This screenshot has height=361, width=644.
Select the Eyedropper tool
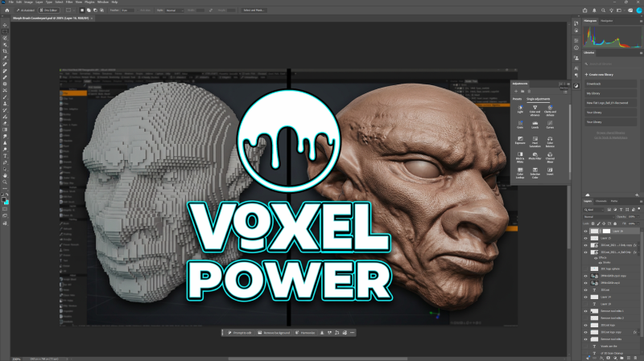coord(5,57)
